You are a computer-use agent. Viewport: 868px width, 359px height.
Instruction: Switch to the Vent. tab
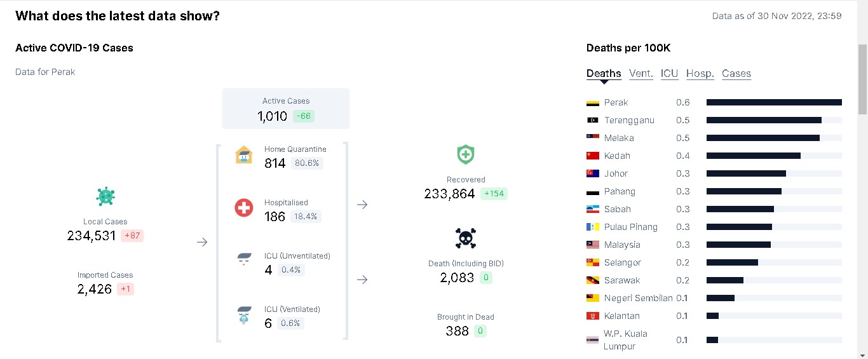641,74
